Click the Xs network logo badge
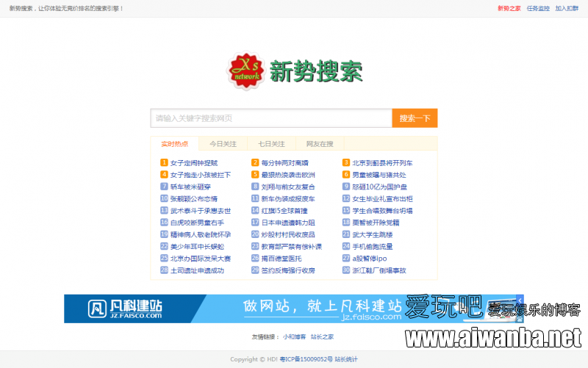 click(x=246, y=71)
